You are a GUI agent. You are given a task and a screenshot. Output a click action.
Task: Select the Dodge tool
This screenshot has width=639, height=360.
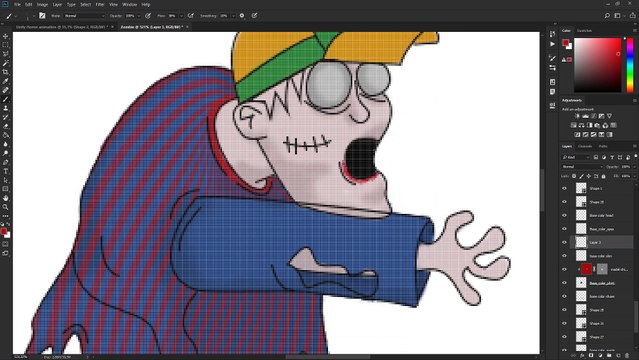(x=5, y=153)
